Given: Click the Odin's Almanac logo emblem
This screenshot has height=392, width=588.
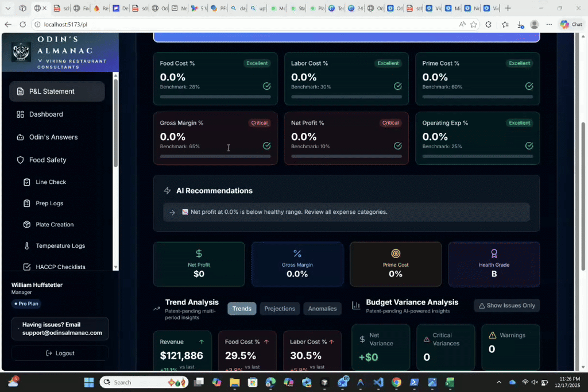Looking at the screenshot, I should (x=21, y=52).
